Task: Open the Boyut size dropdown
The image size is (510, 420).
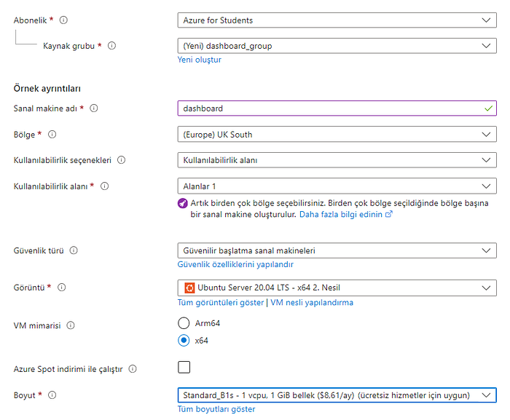Action: [x=337, y=395]
